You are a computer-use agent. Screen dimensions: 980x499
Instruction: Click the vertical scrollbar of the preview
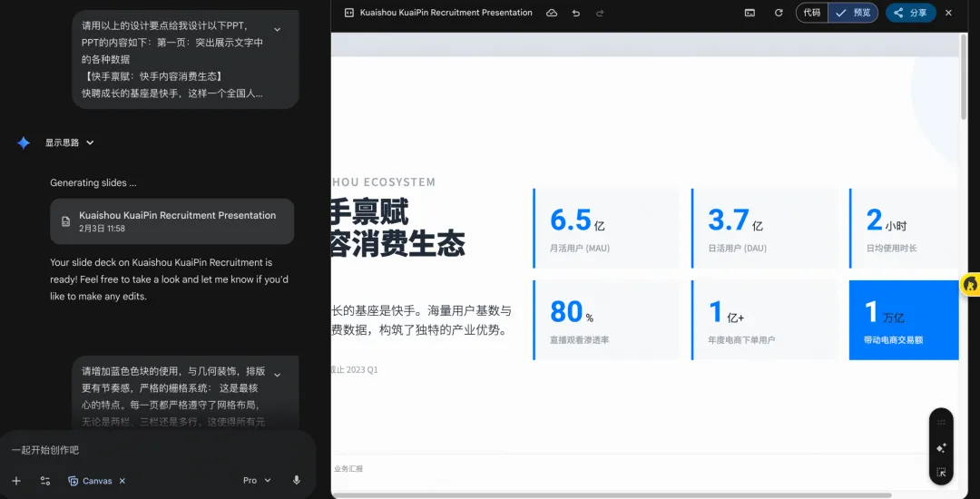[x=963, y=75]
